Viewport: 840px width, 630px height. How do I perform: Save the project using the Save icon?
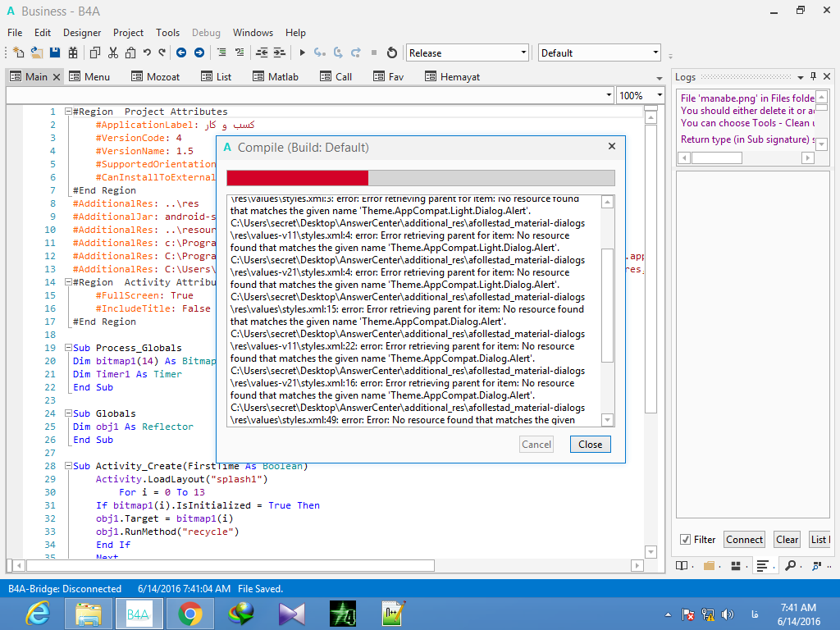[x=54, y=52]
